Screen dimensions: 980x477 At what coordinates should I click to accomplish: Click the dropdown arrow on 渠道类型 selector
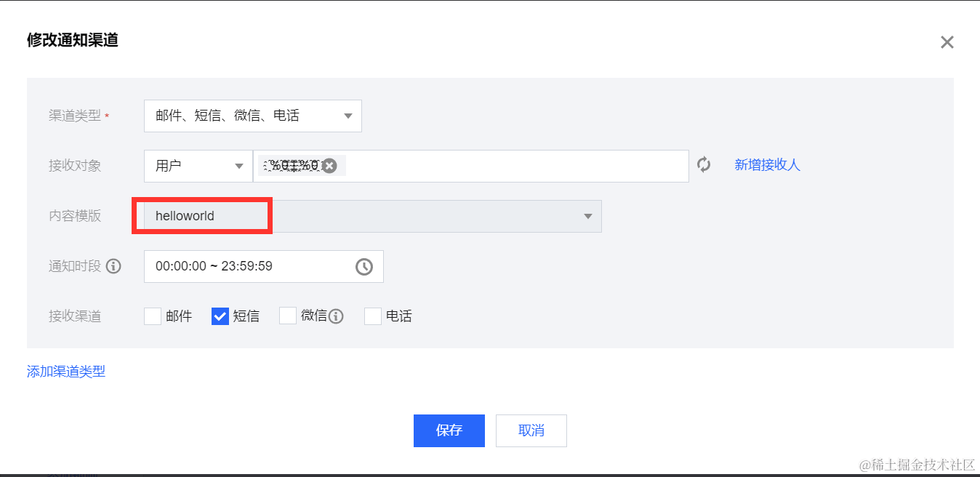coord(348,116)
